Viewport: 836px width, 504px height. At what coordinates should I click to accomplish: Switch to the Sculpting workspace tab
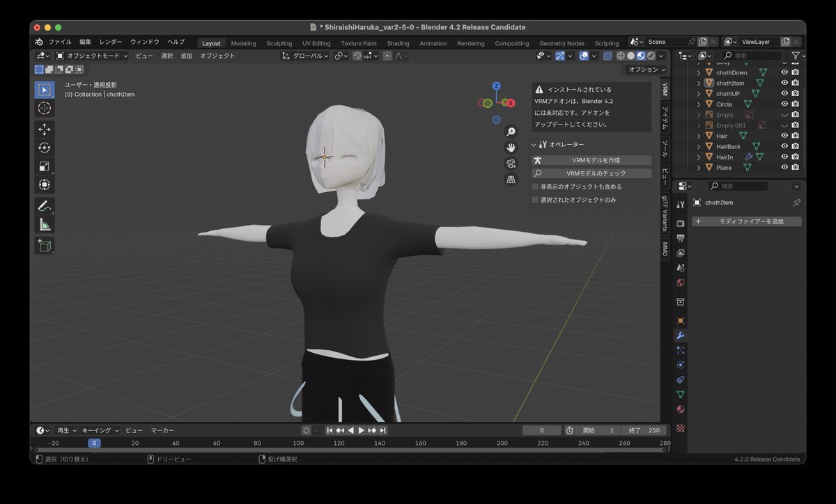(279, 43)
